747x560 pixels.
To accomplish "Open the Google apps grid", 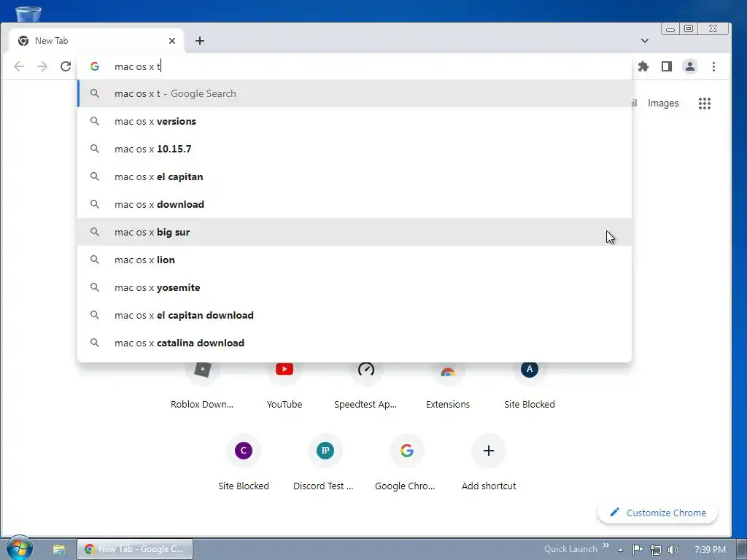I will [705, 104].
